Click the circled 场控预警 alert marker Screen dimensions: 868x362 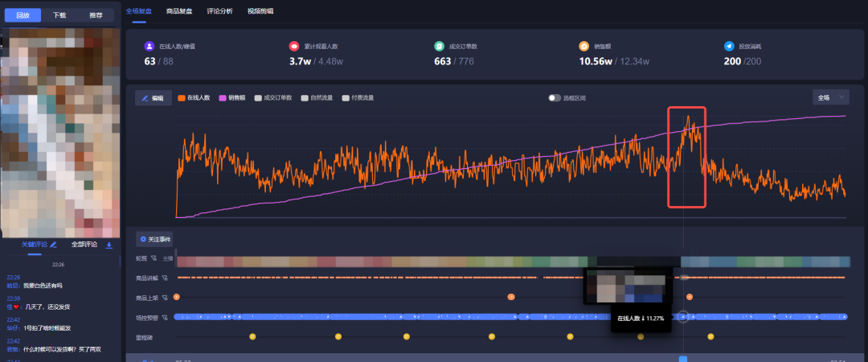[x=683, y=317]
